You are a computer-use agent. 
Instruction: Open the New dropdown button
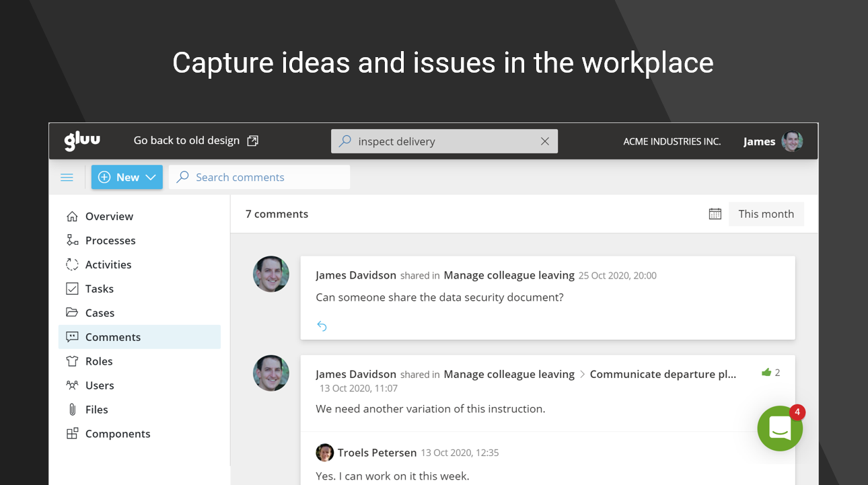click(127, 178)
